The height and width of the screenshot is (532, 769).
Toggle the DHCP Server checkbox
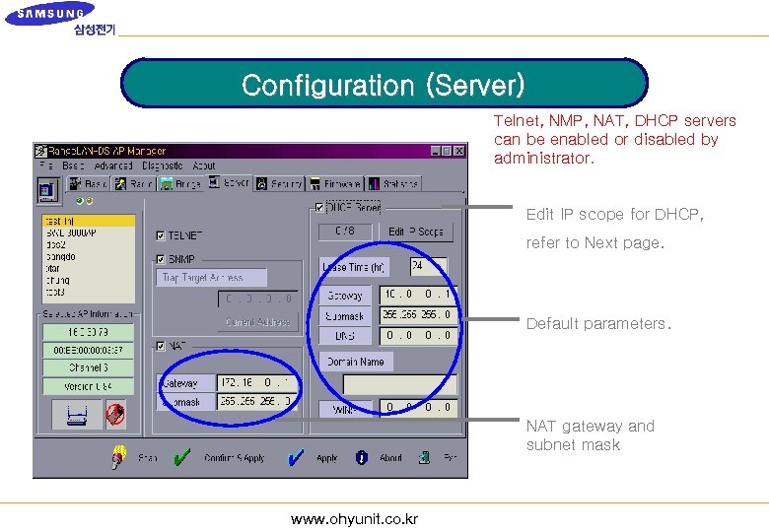click(319, 208)
